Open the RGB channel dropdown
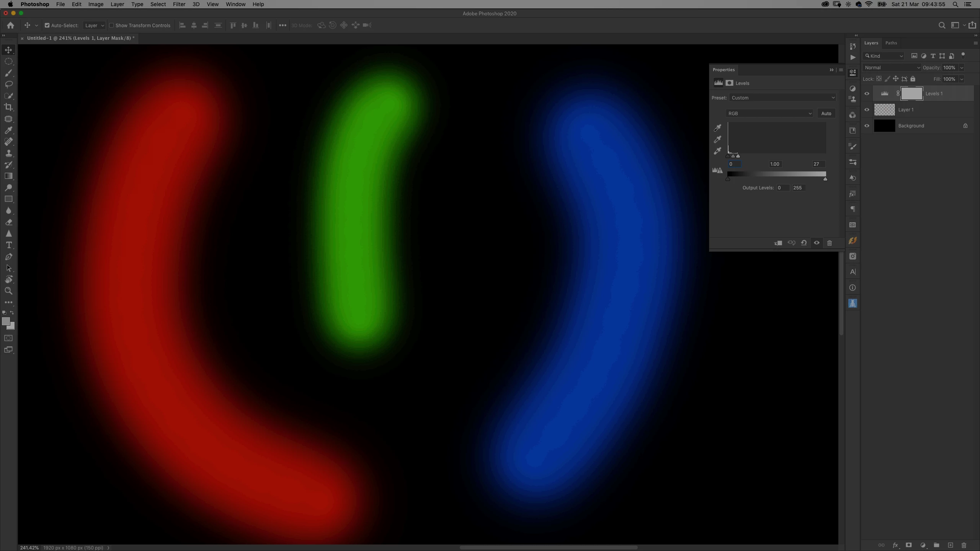The height and width of the screenshot is (551, 980). [x=769, y=114]
